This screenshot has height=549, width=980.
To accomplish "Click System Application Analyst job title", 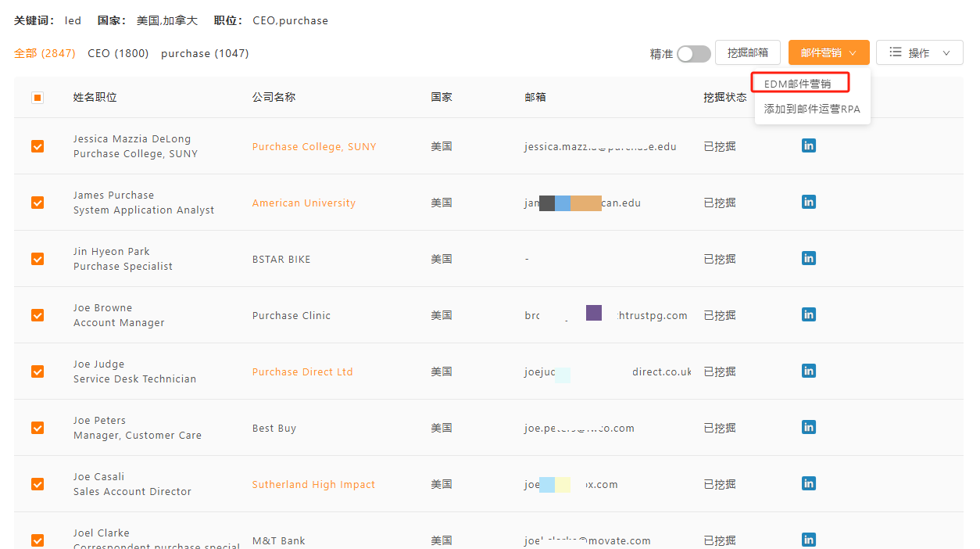I will click(144, 210).
